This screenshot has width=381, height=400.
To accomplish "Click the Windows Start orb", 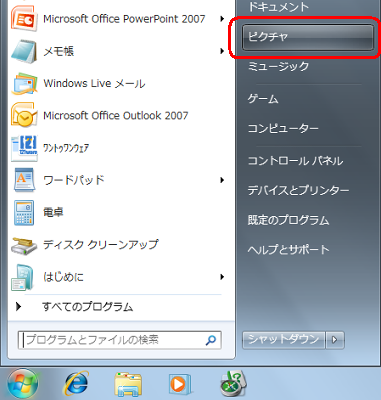I will (23, 384).
